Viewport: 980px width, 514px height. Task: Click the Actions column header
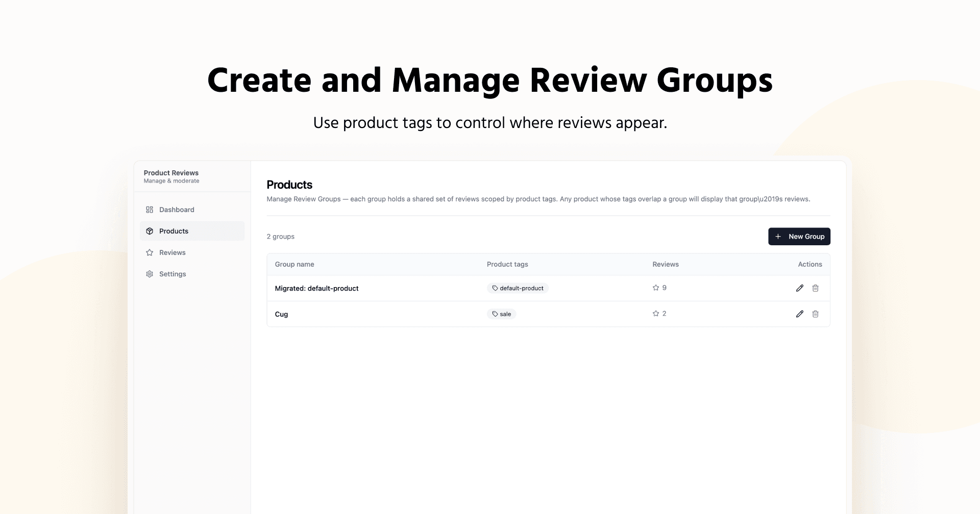(810, 264)
